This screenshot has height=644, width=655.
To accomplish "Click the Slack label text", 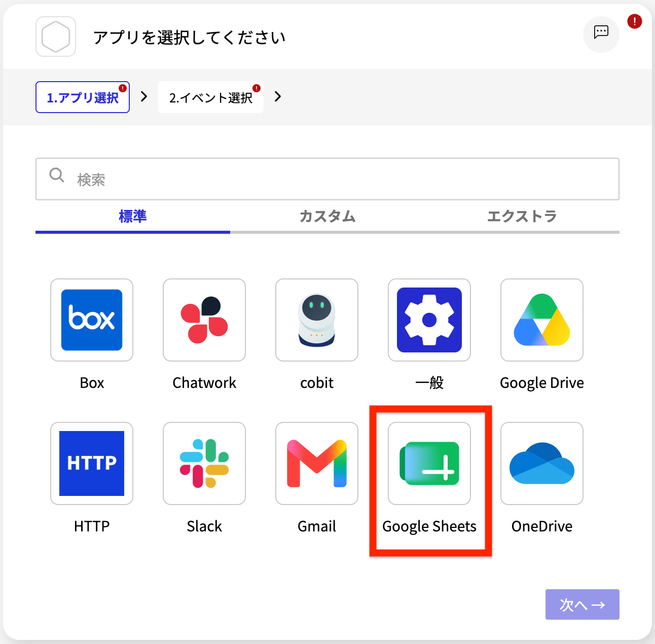I will point(204,526).
